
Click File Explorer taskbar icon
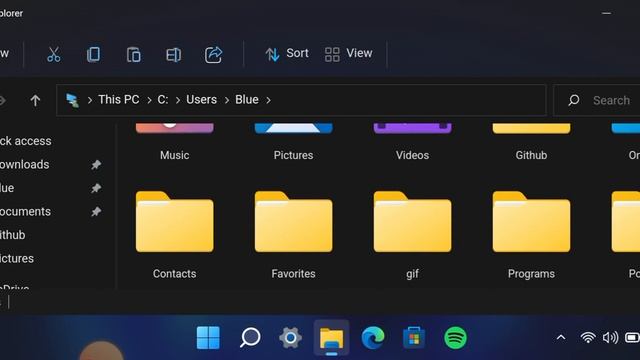click(331, 338)
